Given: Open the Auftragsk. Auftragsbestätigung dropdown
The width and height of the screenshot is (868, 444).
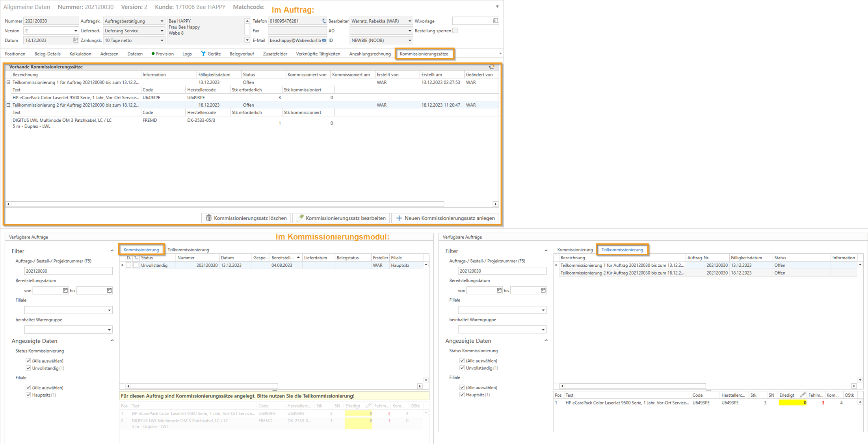Looking at the screenshot, I should 162,21.
